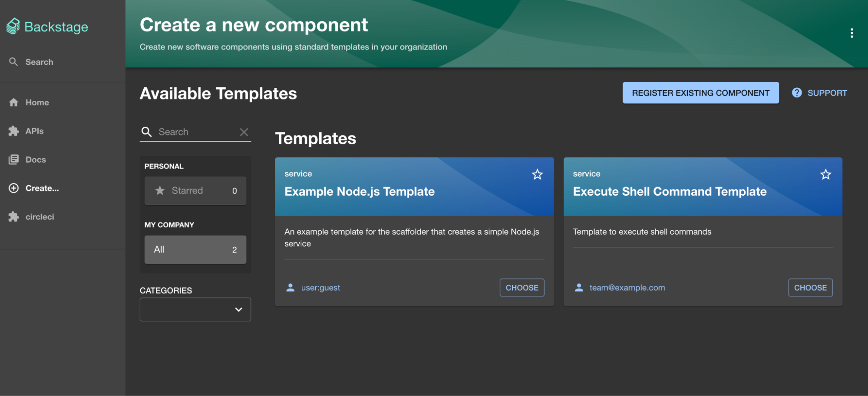868x396 pixels.
Task: Open Home from the sidebar
Action: [x=37, y=102]
